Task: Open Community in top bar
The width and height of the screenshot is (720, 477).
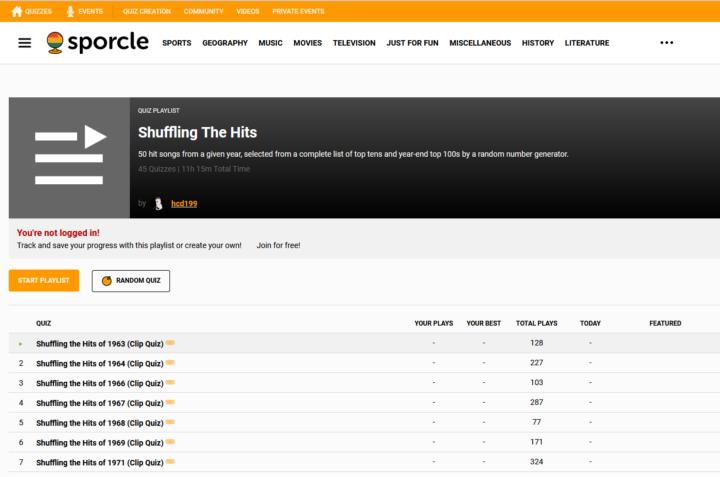Action: pos(203,11)
